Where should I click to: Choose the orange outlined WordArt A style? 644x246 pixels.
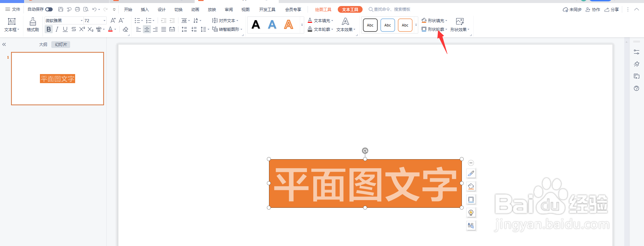[x=288, y=25]
